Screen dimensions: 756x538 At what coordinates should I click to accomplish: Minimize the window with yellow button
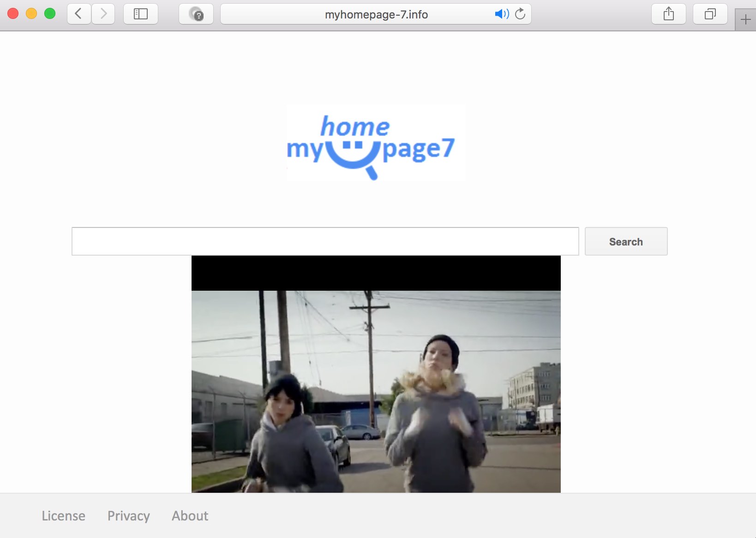(x=31, y=14)
